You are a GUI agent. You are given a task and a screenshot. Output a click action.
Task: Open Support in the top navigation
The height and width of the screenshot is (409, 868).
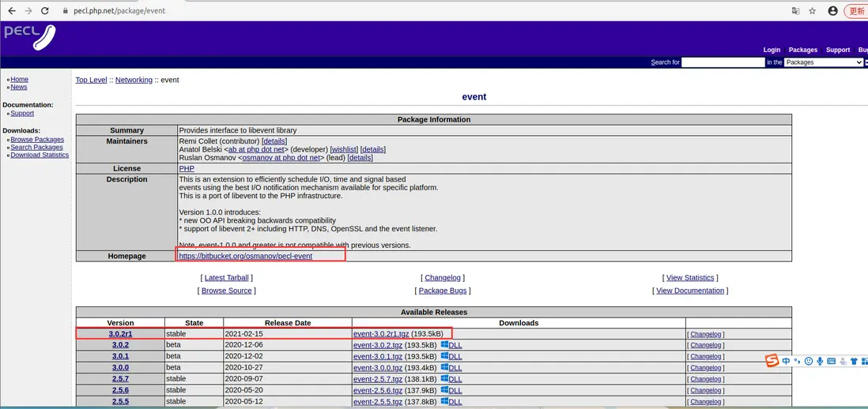click(837, 50)
